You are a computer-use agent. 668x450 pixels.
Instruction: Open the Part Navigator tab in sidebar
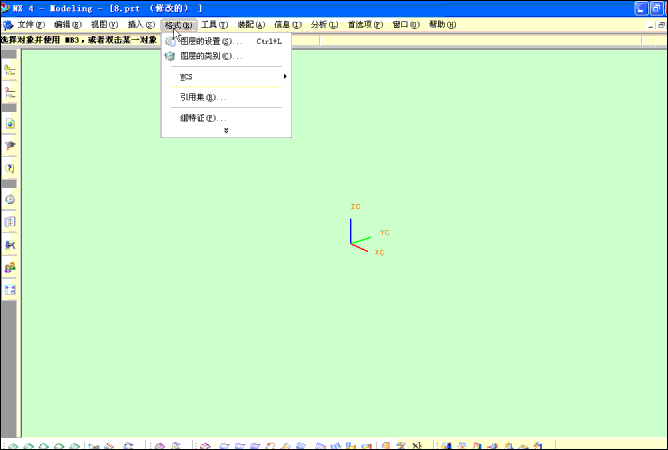(x=9, y=93)
